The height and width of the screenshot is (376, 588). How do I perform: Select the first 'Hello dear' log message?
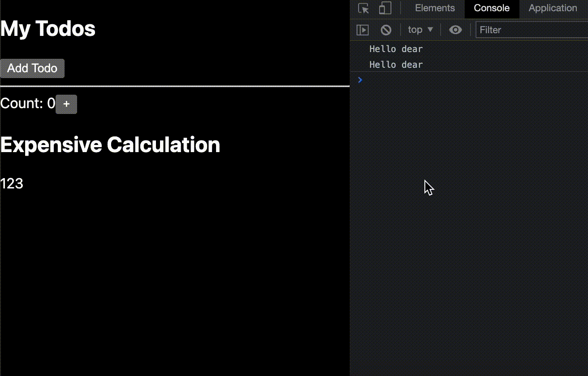coord(396,48)
